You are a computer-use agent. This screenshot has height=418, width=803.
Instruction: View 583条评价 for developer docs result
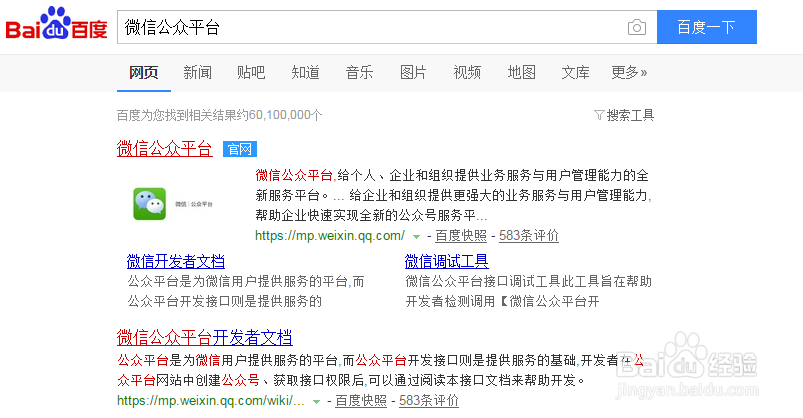[429, 401]
